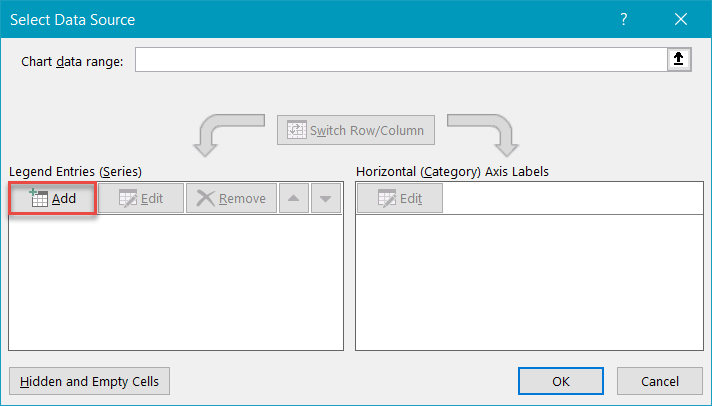
Task: Click Edit in the Legend Entries section
Action: pyautogui.click(x=140, y=198)
